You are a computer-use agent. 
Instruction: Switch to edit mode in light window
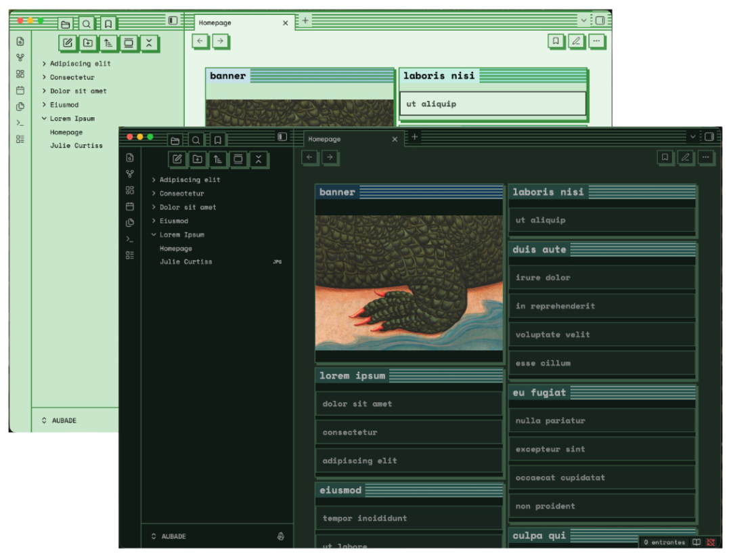[576, 41]
